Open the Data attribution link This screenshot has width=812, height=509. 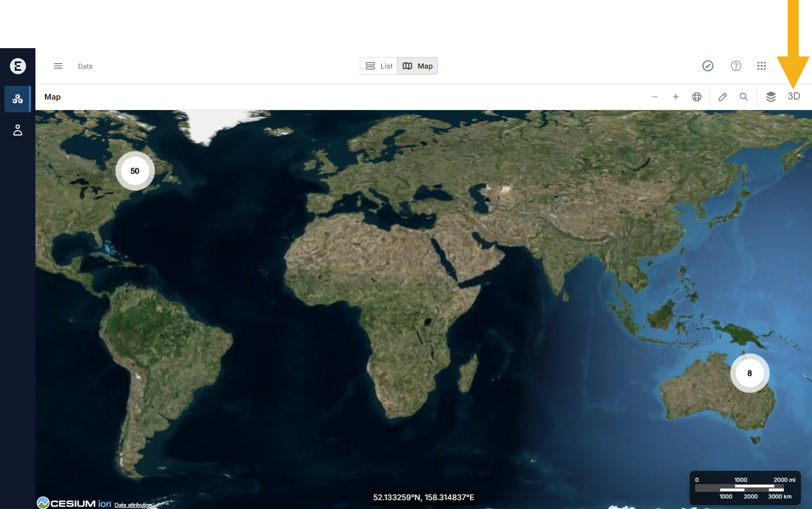coord(133,505)
